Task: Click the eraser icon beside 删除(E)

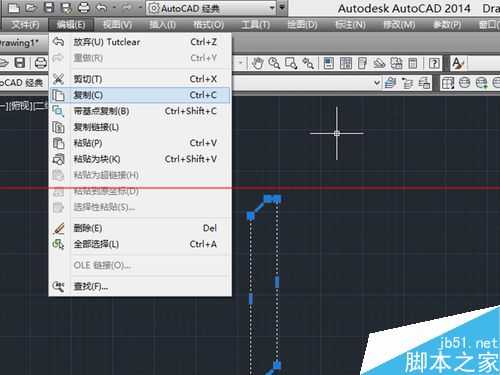Action: 58,228
